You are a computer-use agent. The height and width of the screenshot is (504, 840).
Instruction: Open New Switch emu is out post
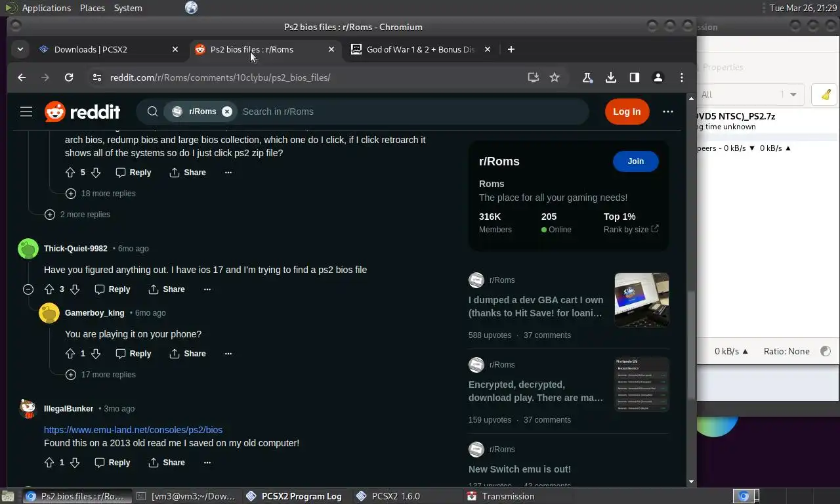[520, 469]
